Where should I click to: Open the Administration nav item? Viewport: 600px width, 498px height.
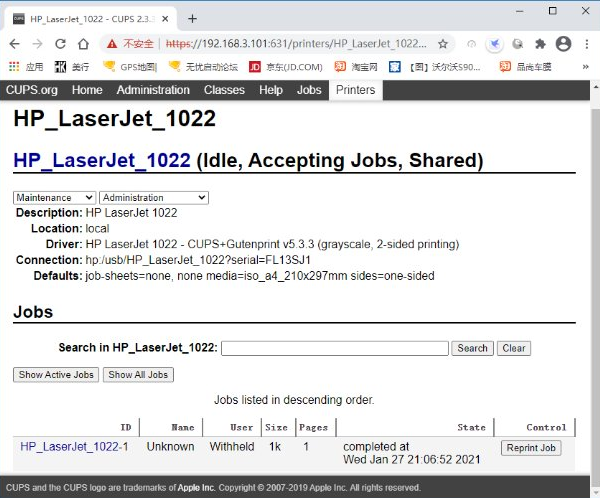coord(153,90)
